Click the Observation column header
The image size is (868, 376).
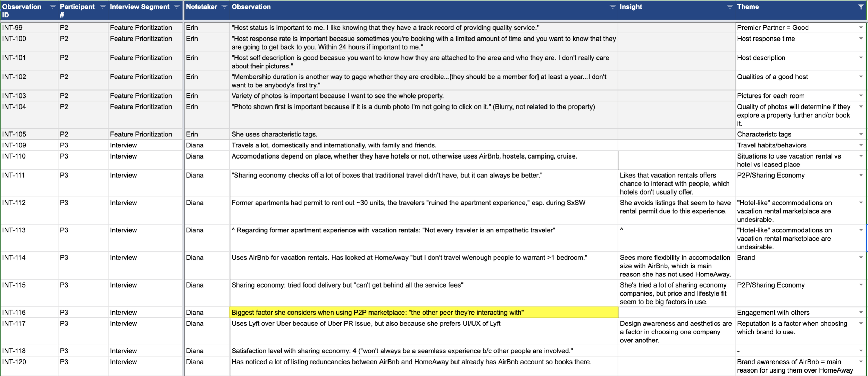tap(251, 7)
